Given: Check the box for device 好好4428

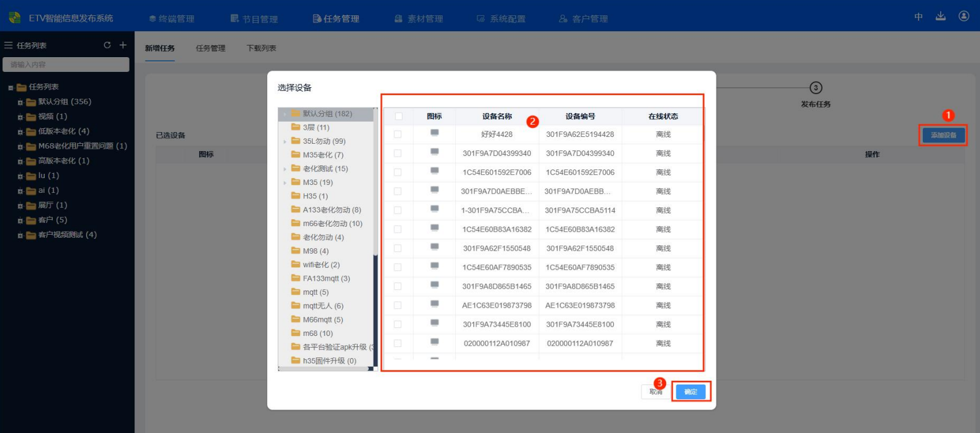Looking at the screenshot, I should click(398, 134).
